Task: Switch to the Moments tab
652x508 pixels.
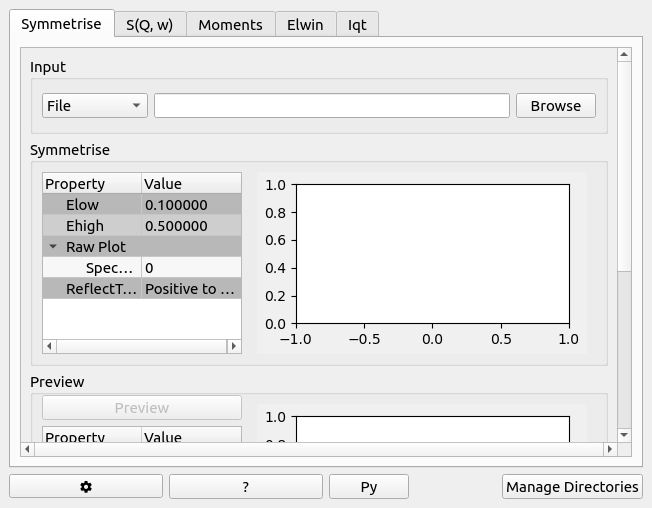Action: tap(230, 25)
